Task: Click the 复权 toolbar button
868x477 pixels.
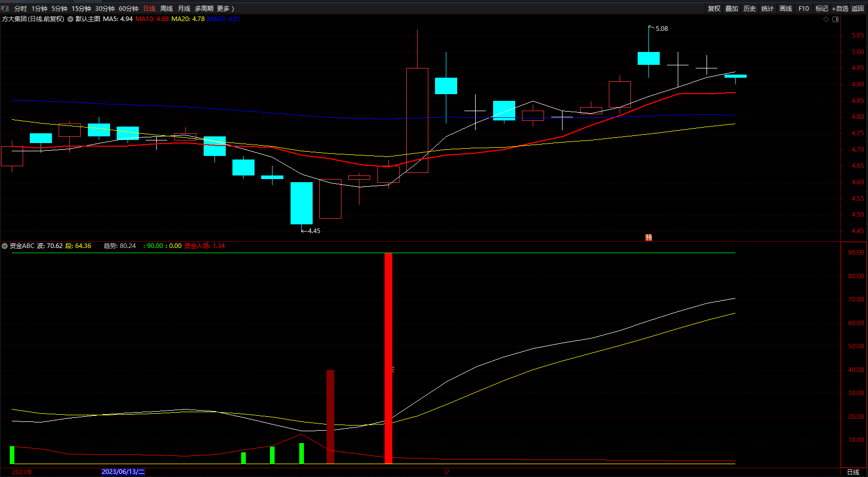Action: (x=714, y=9)
